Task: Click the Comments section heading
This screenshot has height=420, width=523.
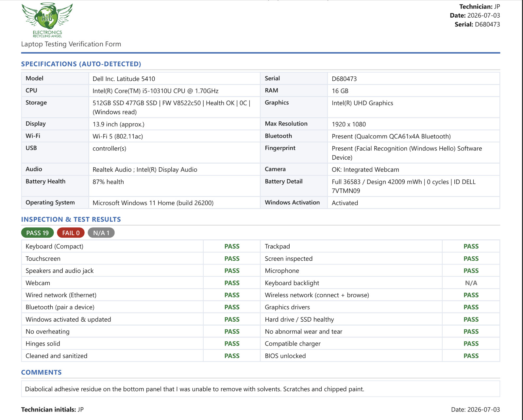Action: (41, 372)
